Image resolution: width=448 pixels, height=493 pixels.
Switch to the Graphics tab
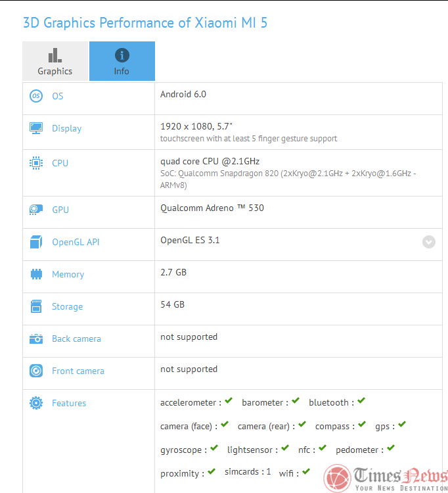click(x=55, y=61)
